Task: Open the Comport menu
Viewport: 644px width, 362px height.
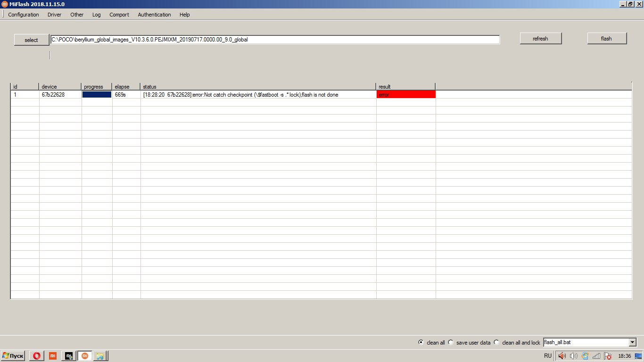Action: coord(119,15)
